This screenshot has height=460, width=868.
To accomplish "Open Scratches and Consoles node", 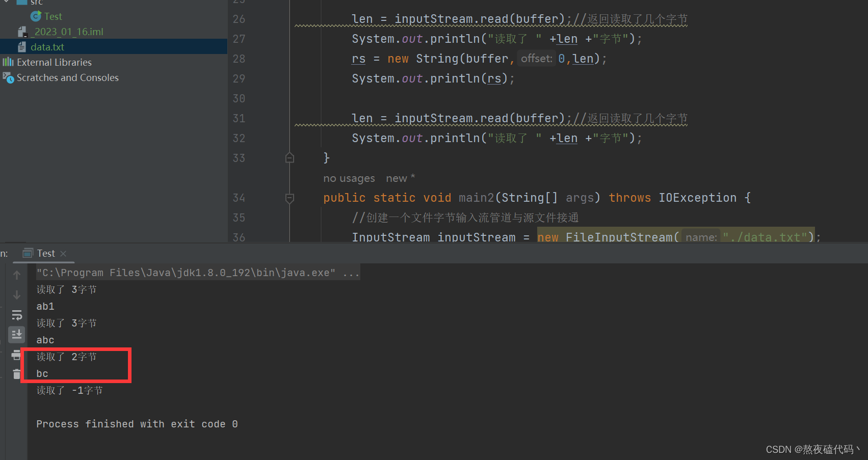I will (68, 77).
